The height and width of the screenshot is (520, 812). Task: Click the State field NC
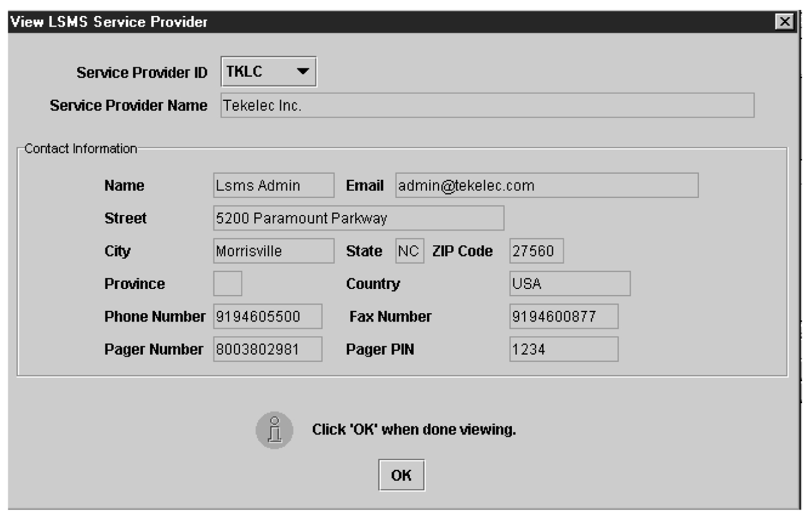pyautogui.click(x=410, y=251)
